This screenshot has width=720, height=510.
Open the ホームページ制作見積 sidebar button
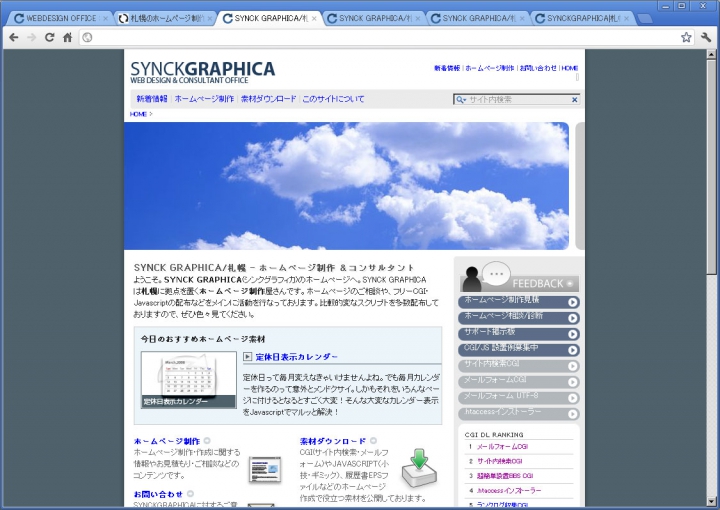coord(518,302)
